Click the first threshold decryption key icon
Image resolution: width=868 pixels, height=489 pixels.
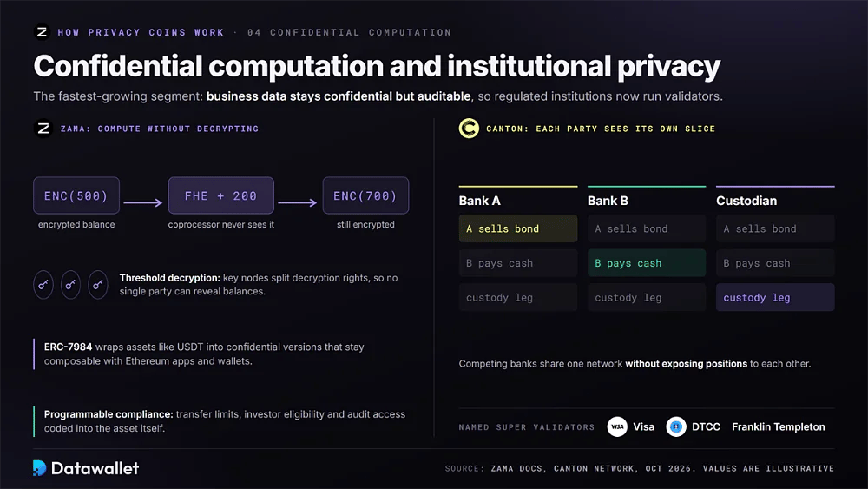click(43, 285)
